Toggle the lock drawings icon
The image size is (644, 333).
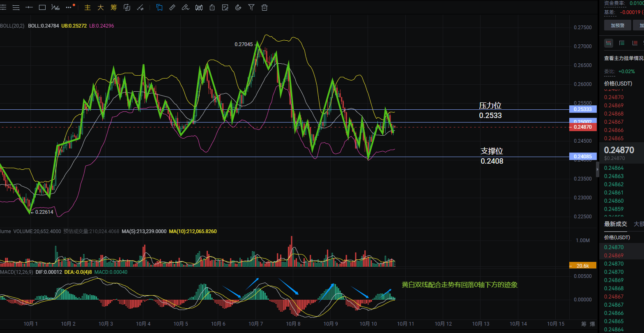pyautogui.click(x=212, y=7)
